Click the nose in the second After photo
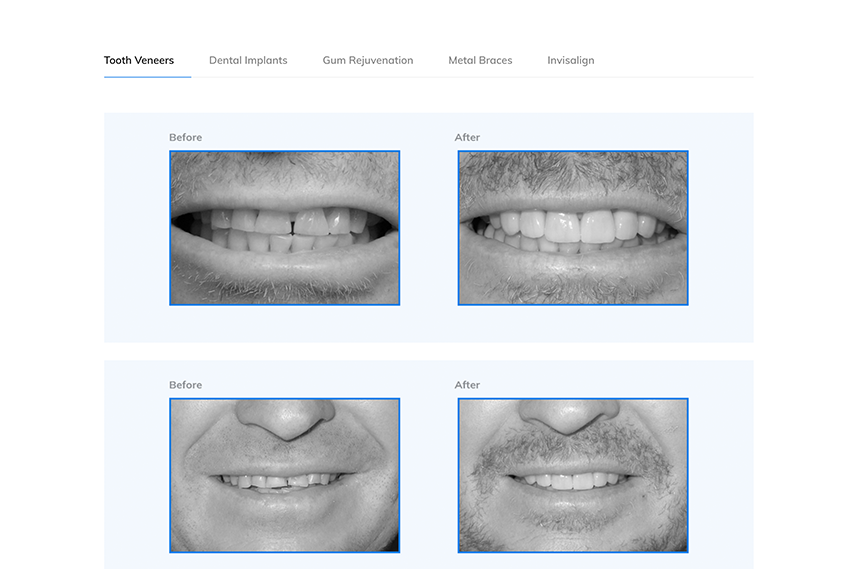 [x=571, y=420]
